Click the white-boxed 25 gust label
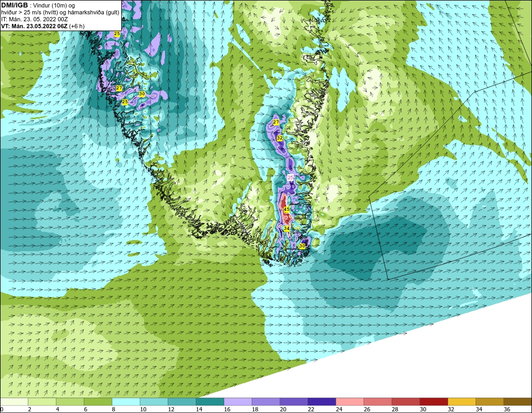 pos(290,177)
